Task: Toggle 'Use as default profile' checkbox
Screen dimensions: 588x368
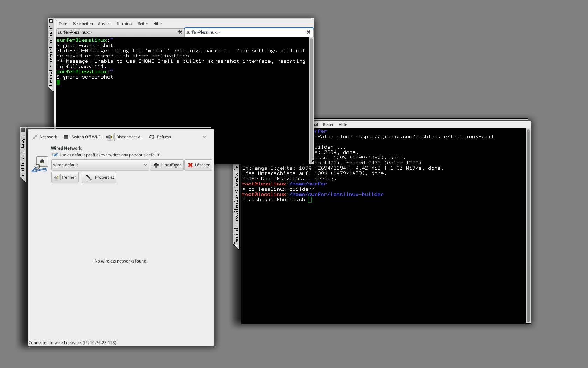Action: [x=55, y=155]
